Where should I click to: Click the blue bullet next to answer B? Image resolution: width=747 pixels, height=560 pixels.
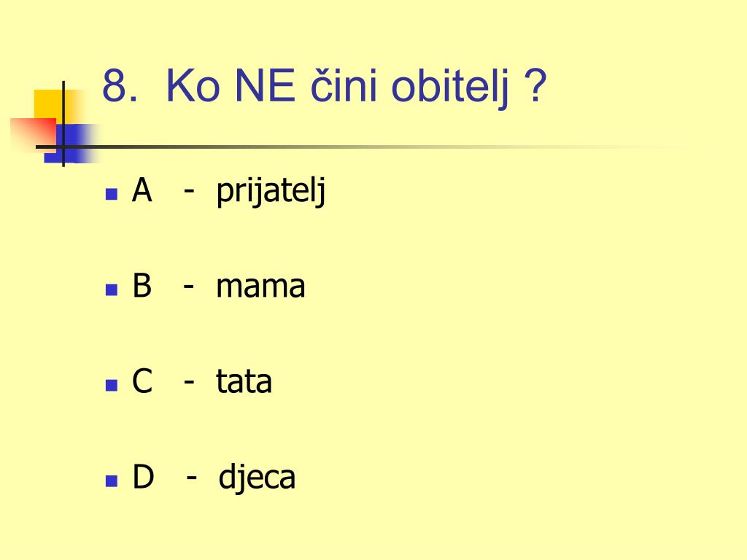[x=112, y=289]
